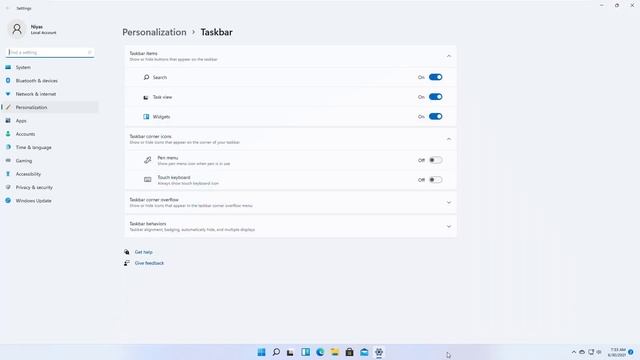Open Windows Update settings

click(50, 201)
